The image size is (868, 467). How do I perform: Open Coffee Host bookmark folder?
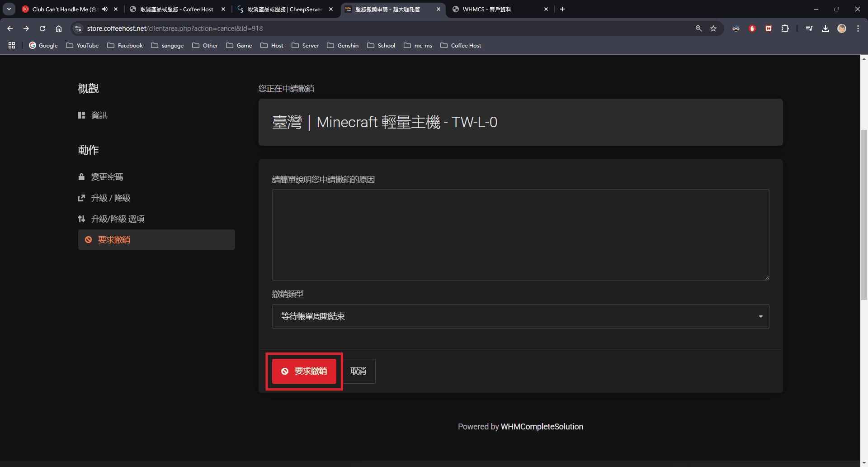[x=461, y=45]
